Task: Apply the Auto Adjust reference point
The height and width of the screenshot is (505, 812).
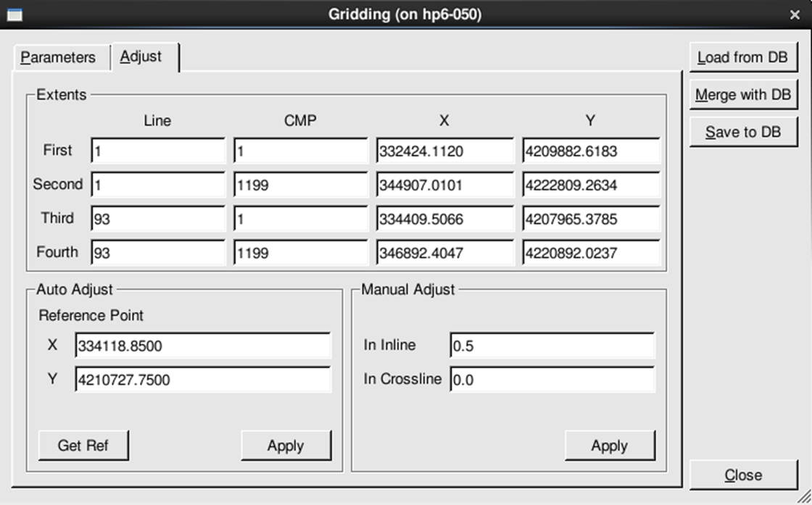Action: (285, 446)
